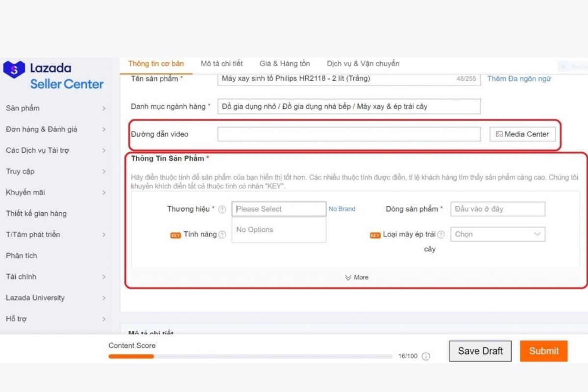Click the KEY badge beside Loại máy ép
The width and height of the screenshot is (588, 392).
[375, 235]
